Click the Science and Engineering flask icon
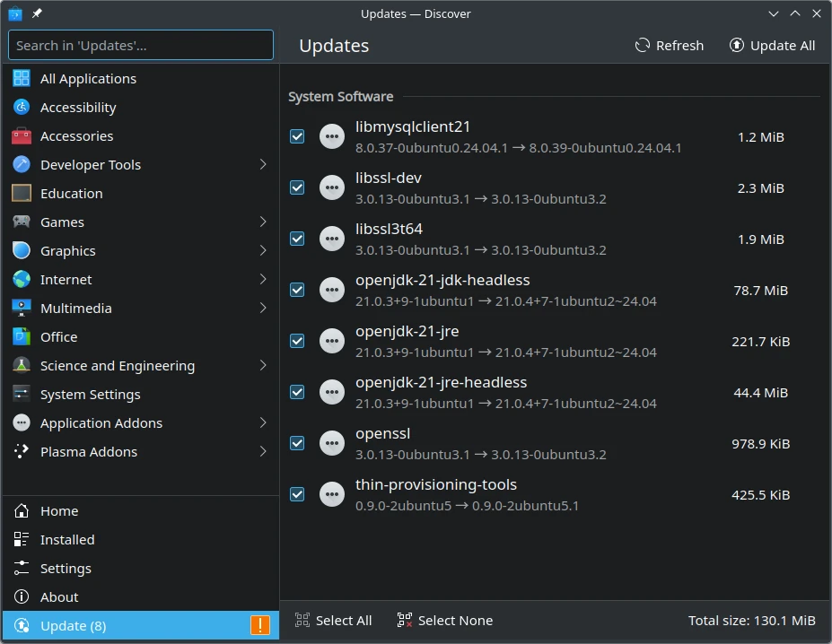832x644 pixels. coord(22,365)
